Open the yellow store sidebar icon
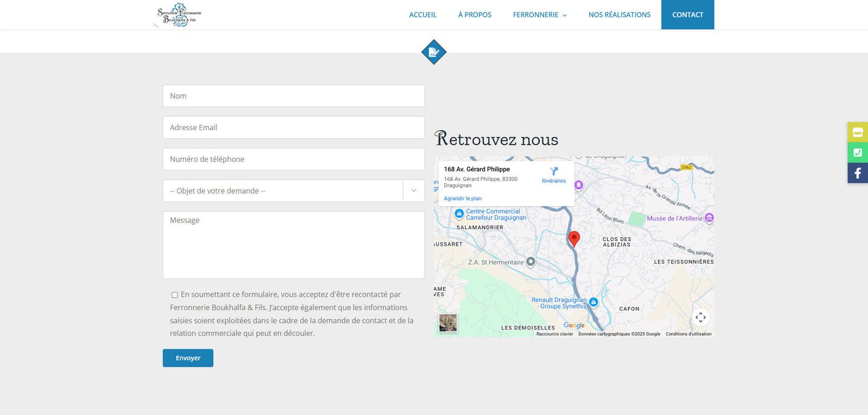This screenshot has height=415, width=868. [857, 132]
